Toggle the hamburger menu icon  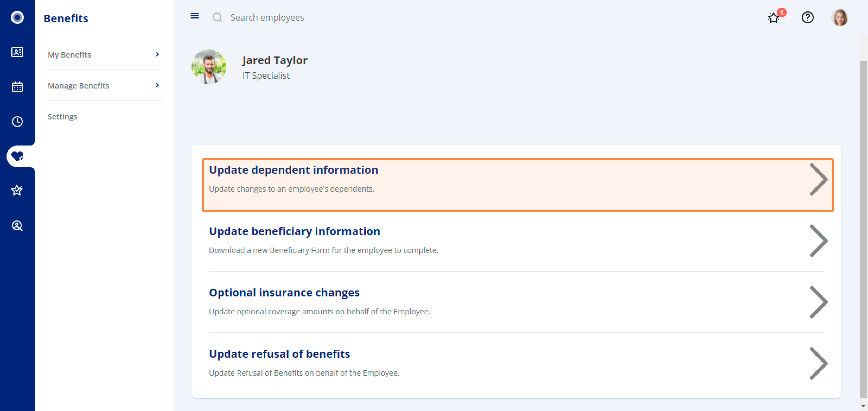coord(195,16)
